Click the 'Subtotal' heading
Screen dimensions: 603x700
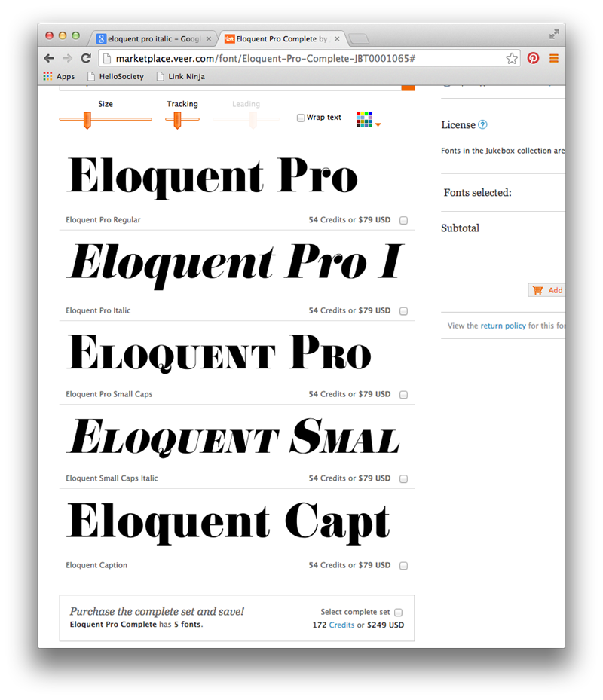[x=460, y=228]
